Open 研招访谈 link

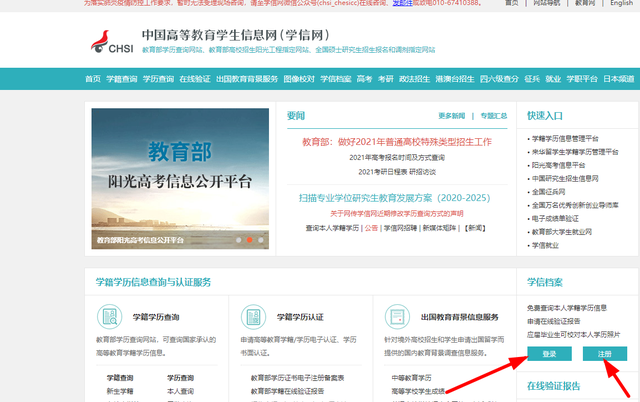pos(423,172)
